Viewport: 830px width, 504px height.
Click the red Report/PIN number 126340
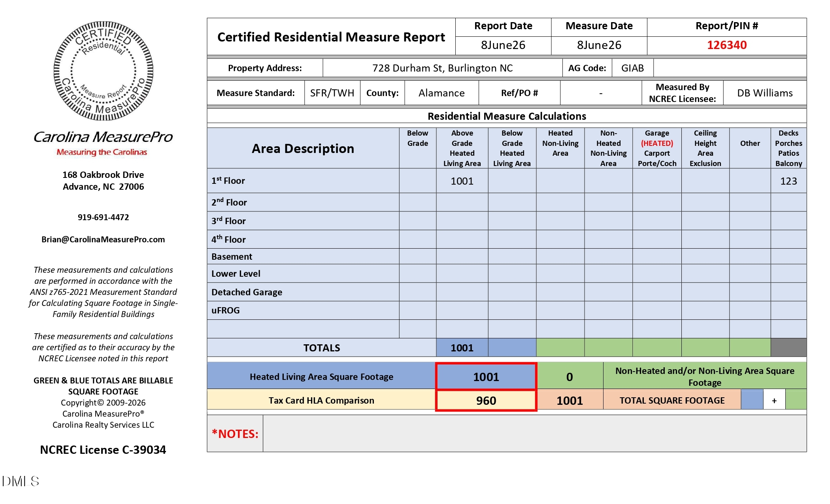pyautogui.click(x=726, y=45)
